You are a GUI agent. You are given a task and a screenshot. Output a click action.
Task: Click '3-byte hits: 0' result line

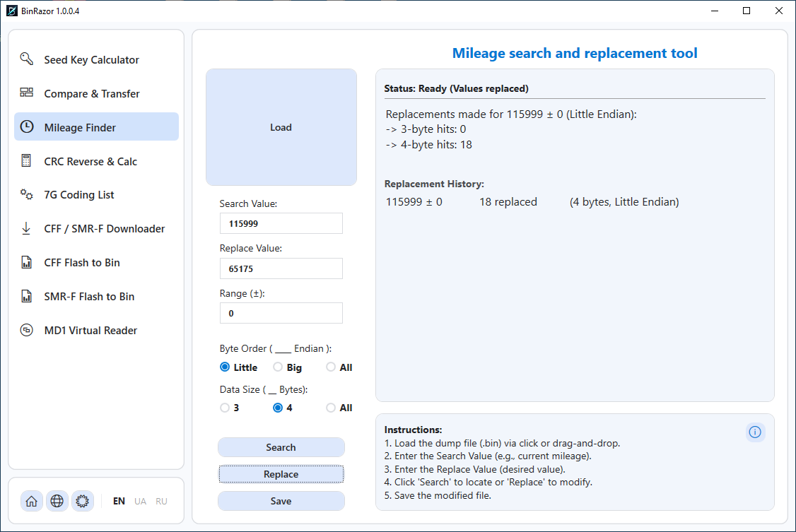click(x=426, y=129)
